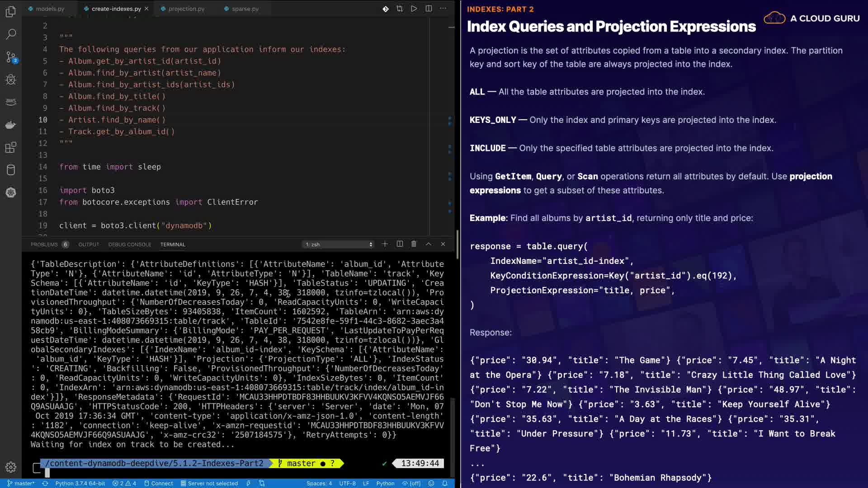Screen dimensions: 868x488
Task: Open editor more actions ellipsis menu
Action: click(443, 9)
